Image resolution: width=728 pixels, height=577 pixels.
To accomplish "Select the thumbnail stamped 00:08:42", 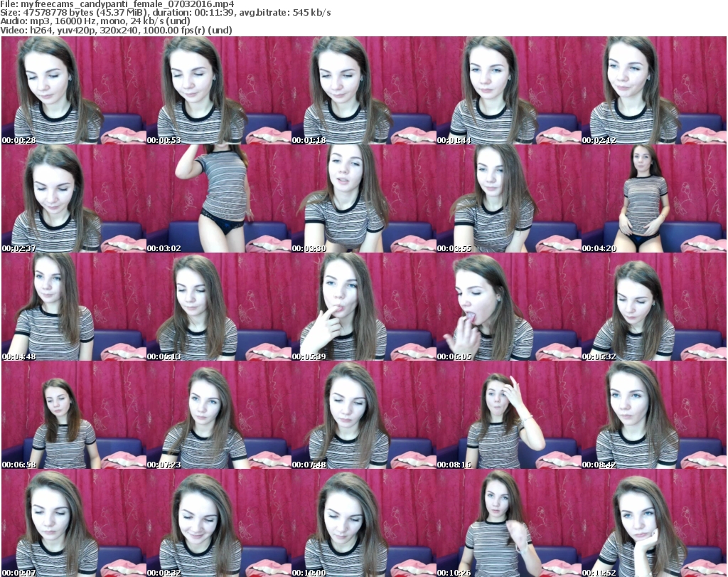I will pos(653,415).
